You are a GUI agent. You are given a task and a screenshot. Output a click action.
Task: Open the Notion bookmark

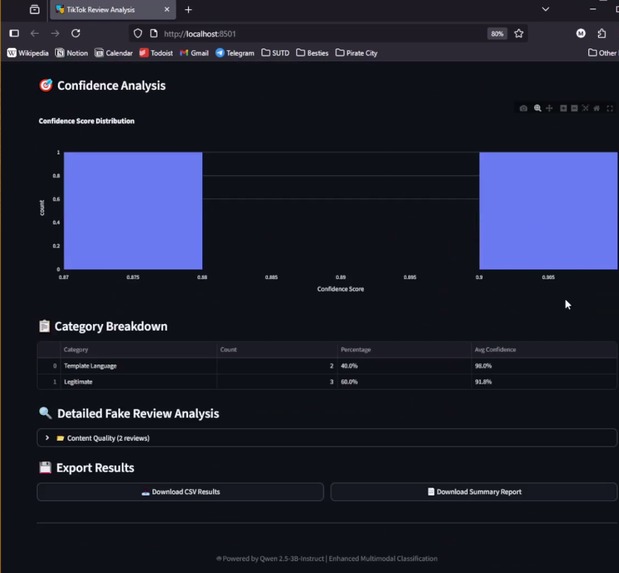71,53
